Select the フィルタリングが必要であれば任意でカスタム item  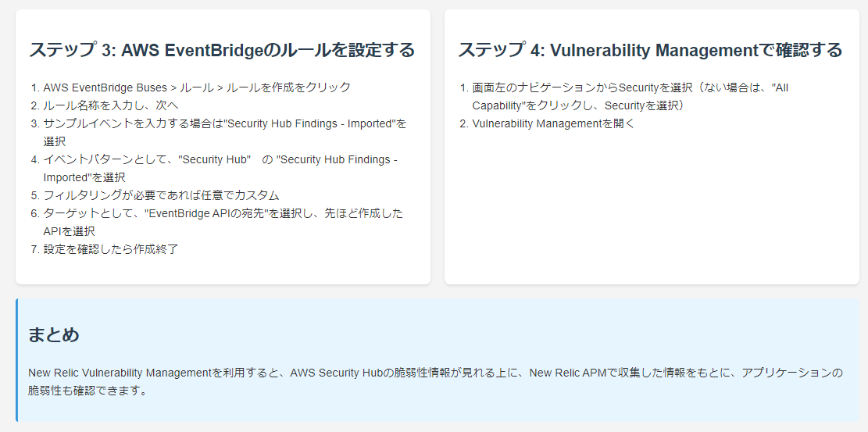click(x=161, y=195)
